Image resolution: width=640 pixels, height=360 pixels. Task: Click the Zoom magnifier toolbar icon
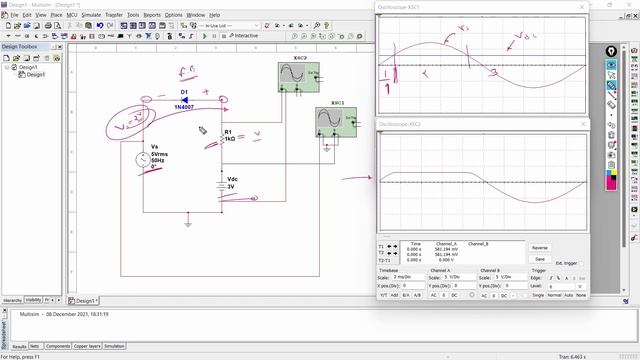317,25
